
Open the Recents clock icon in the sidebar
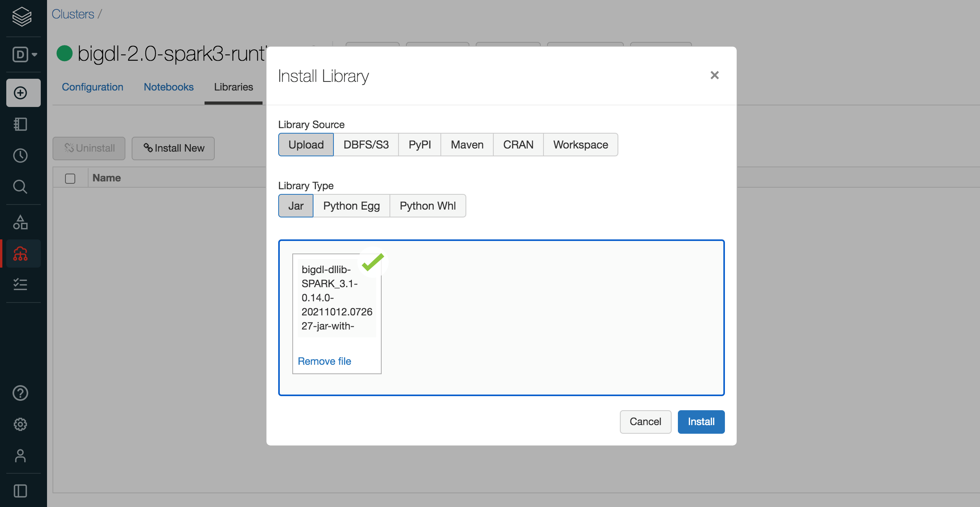tap(20, 156)
